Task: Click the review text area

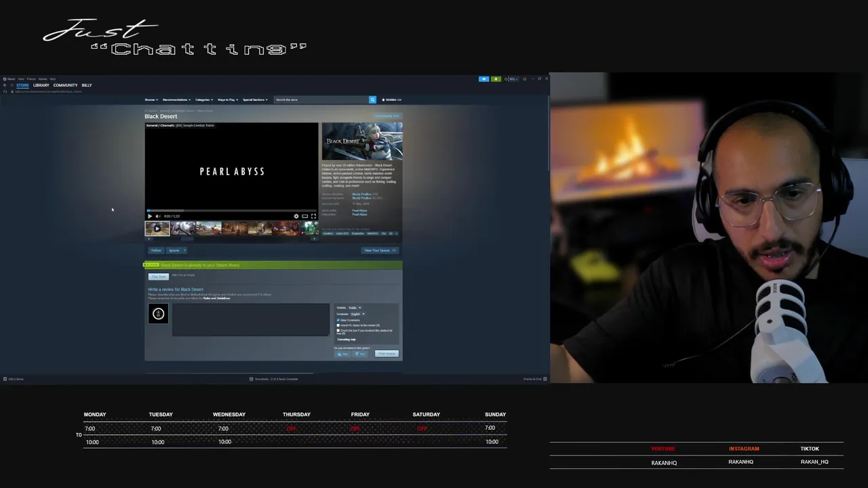Action: coord(251,319)
